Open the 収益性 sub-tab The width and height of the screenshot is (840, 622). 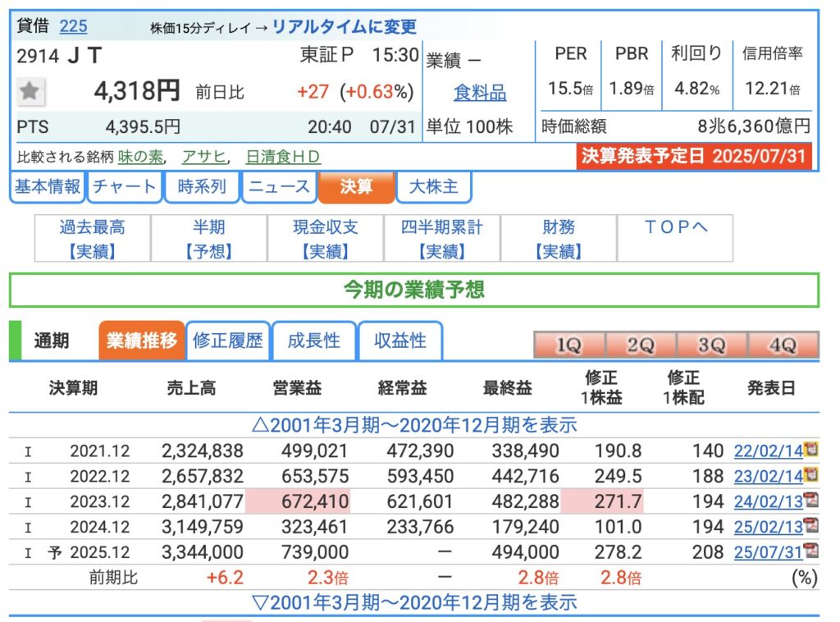pyautogui.click(x=400, y=341)
